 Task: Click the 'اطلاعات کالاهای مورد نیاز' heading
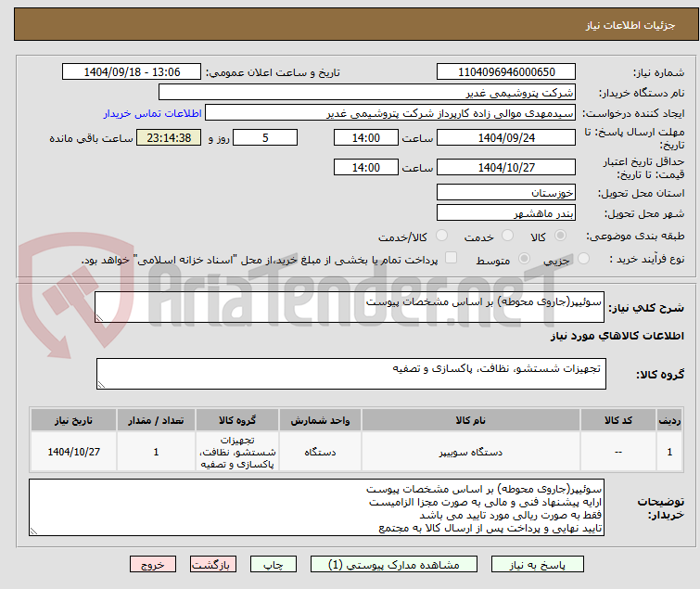(617, 336)
